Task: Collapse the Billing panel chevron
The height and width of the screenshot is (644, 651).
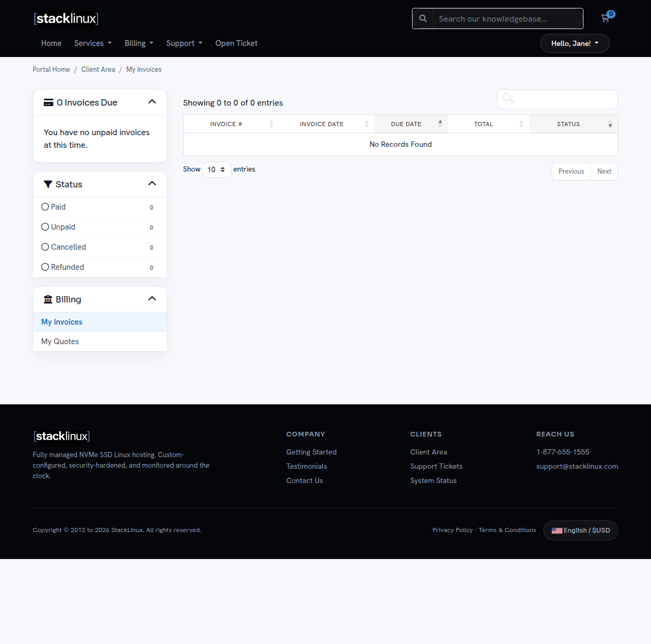Action: (152, 298)
